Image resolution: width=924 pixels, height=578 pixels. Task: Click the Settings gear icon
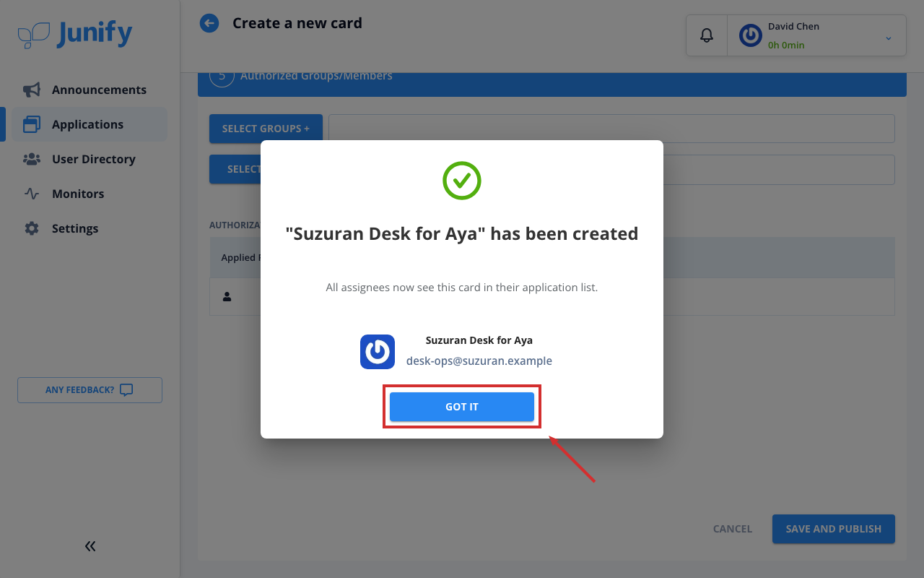(32, 228)
